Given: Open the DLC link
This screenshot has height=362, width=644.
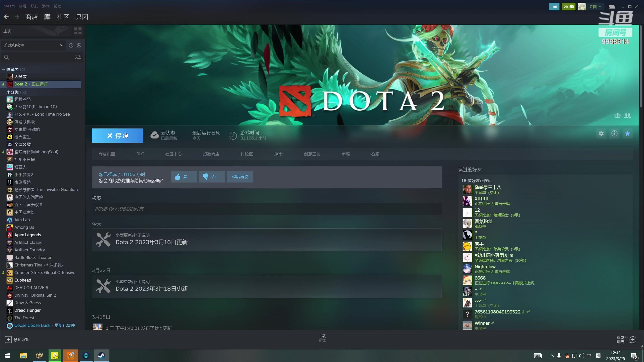Looking at the screenshot, I should tap(140, 154).
